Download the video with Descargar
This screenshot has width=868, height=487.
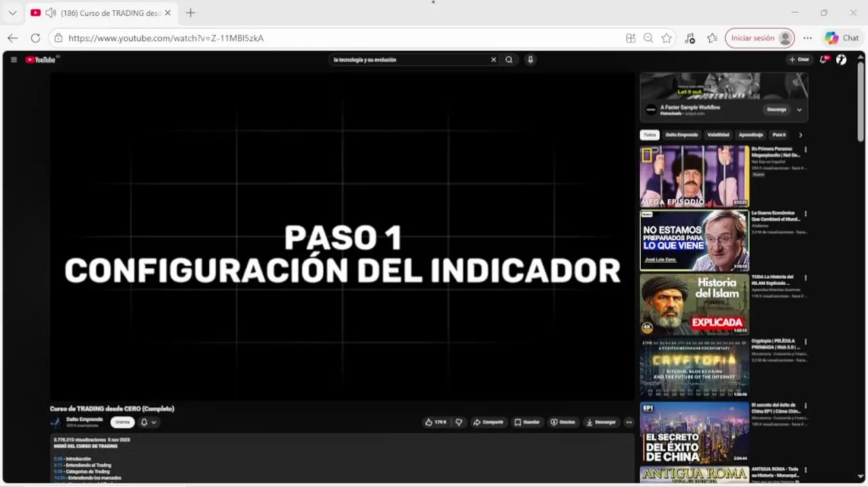(601, 422)
